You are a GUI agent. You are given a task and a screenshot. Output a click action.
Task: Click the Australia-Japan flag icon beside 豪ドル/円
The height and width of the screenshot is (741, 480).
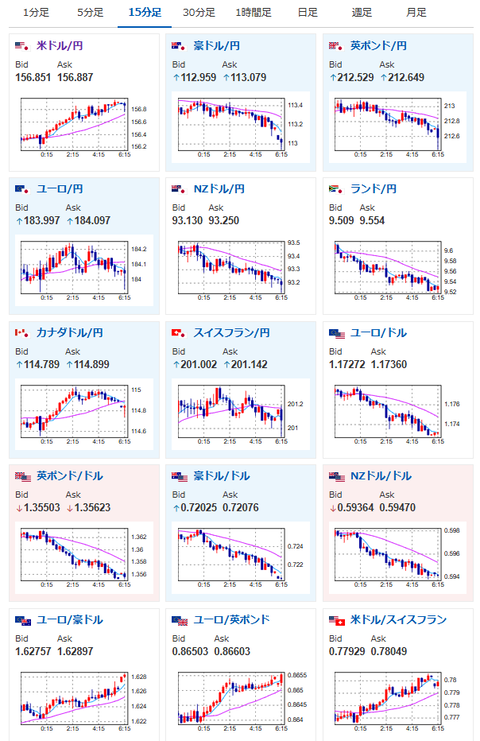pyautogui.click(x=179, y=46)
